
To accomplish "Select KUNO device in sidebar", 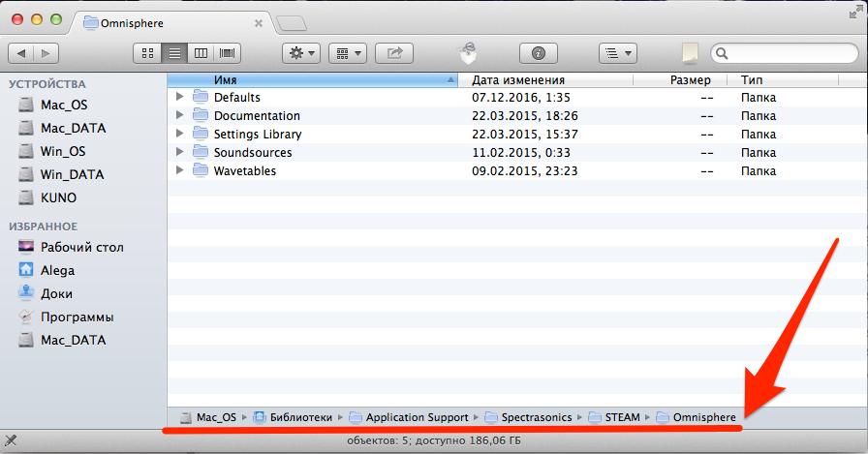I will [58, 197].
